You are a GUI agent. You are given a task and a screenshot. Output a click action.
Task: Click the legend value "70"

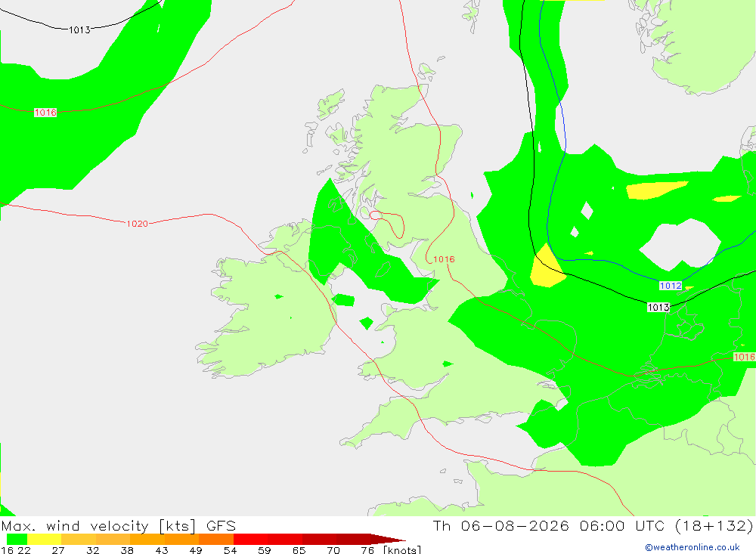point(333,550)
